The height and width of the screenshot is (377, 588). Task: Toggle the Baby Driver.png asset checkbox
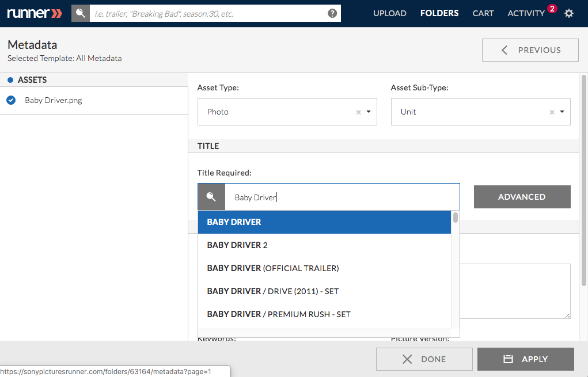click(12, 100)
